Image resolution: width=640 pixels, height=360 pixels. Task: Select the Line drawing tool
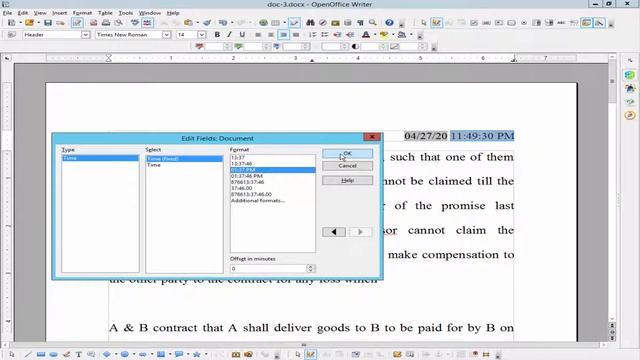(28, 354)
